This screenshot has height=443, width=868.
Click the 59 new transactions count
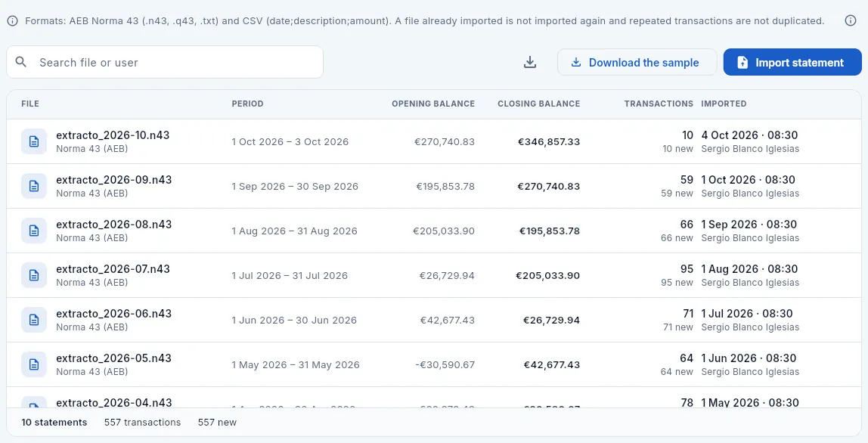[677, 194]
